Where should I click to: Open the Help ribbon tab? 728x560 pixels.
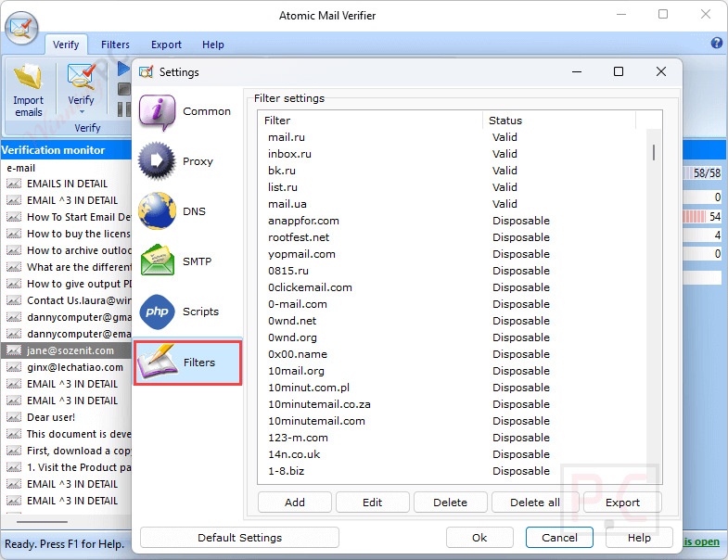[213, 45]
